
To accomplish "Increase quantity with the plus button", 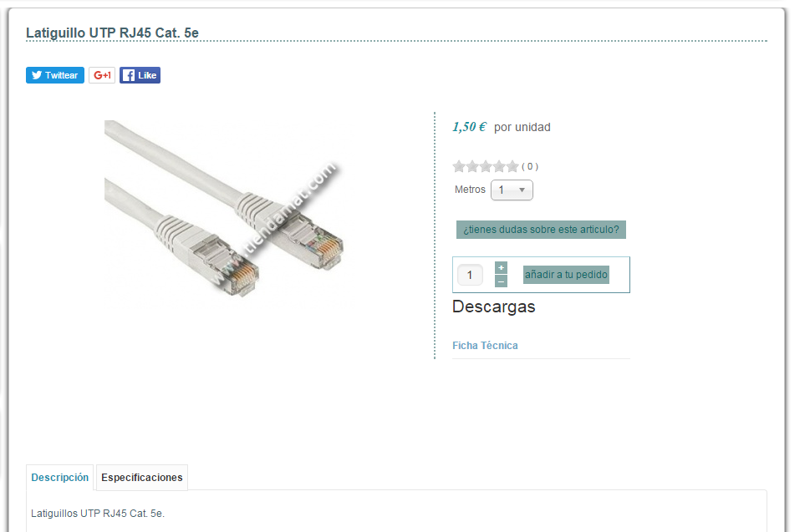I will coord(501,267).
